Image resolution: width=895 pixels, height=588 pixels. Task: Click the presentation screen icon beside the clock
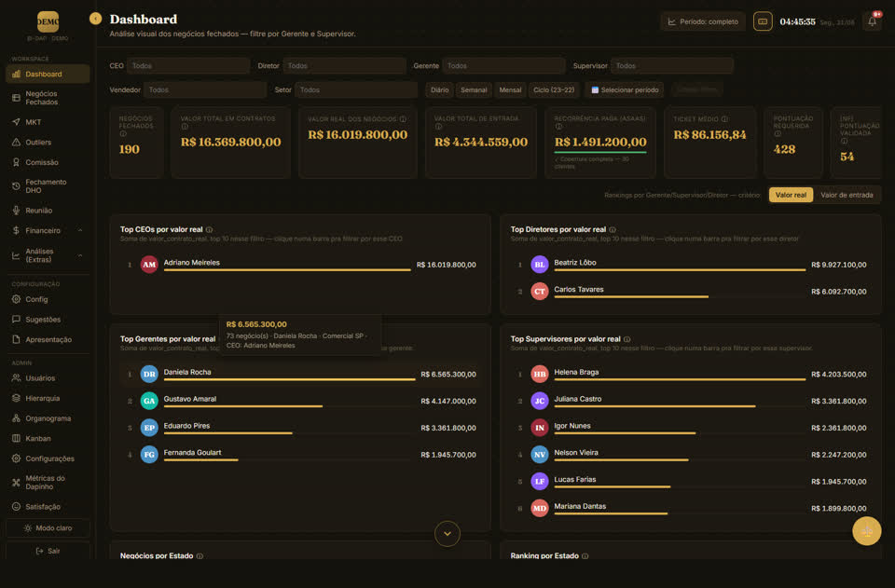763,21
